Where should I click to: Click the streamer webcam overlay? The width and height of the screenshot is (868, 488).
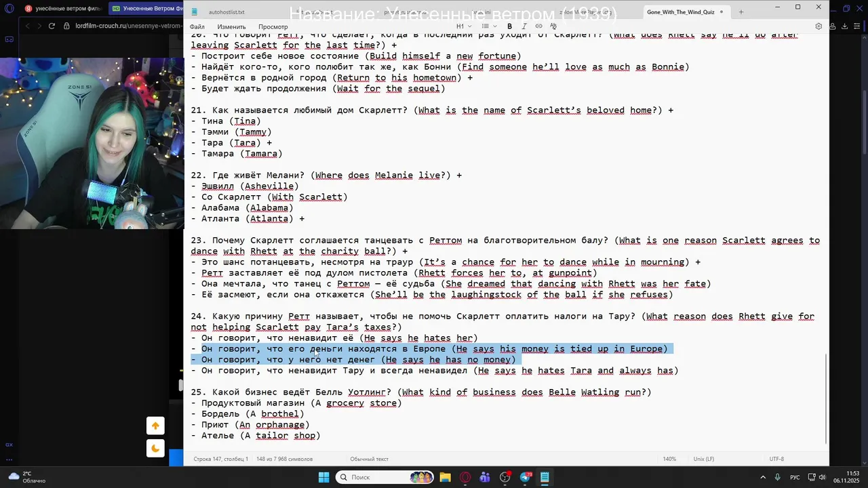[x=92, y=143]
